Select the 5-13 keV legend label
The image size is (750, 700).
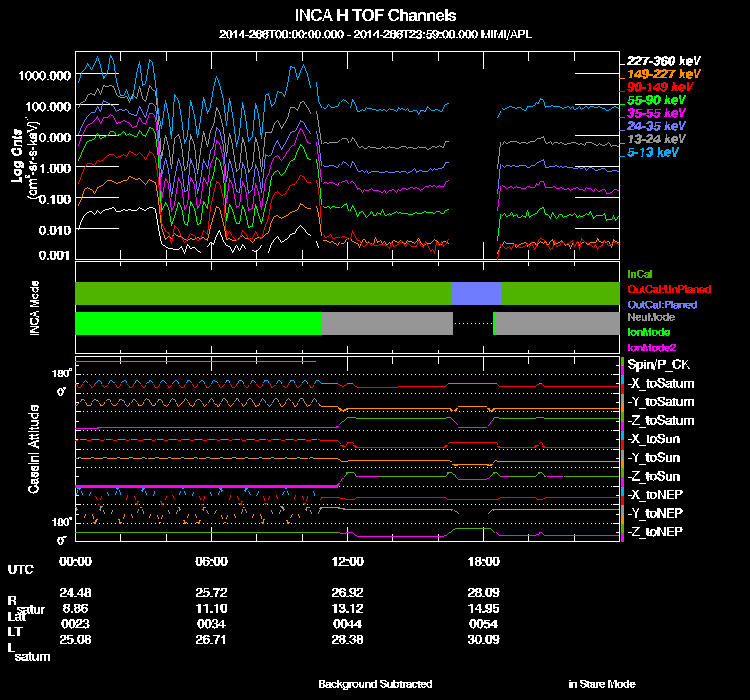[653, 153]
